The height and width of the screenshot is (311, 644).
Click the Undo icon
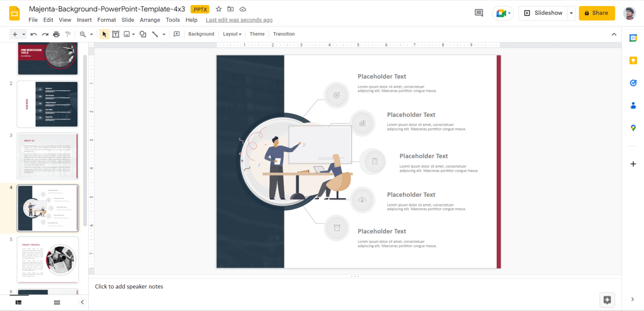click(34, 34)
